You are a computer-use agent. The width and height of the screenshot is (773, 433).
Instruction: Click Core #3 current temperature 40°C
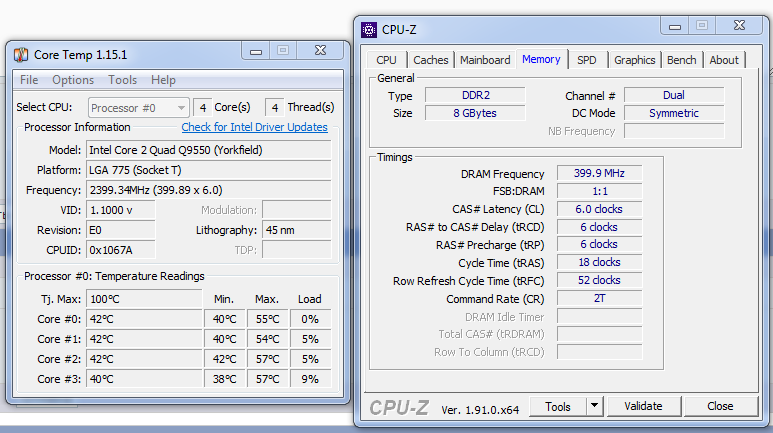pos(144,379)
